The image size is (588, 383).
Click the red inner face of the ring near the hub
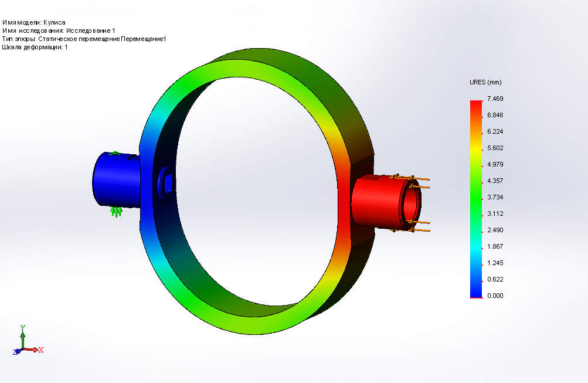click(x=343, y=199)
